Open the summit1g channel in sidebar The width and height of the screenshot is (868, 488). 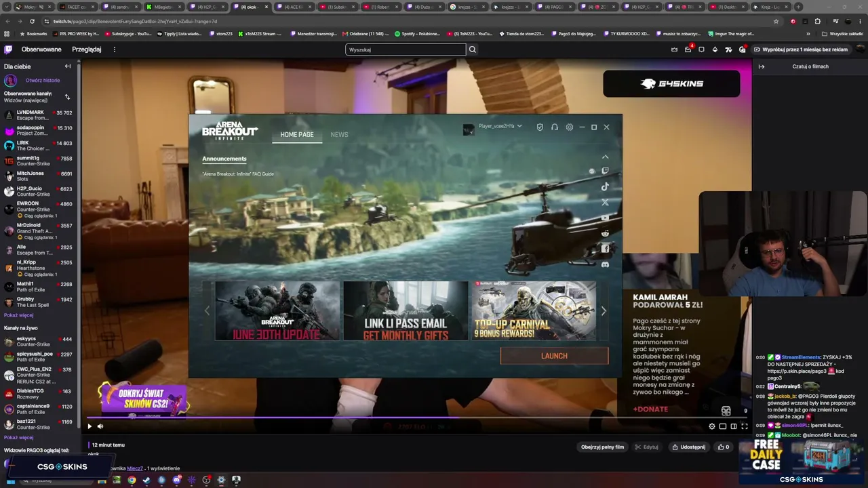[x=38, y=161]
